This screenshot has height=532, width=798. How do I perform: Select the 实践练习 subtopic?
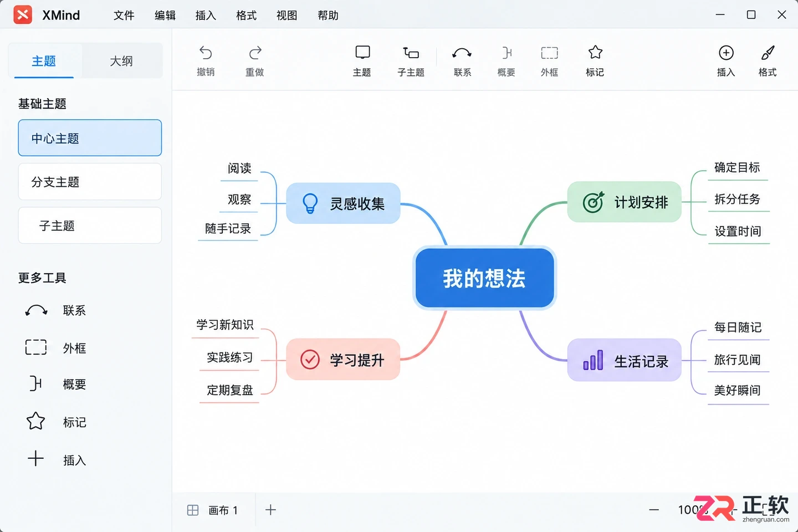(x=229, y=357)
